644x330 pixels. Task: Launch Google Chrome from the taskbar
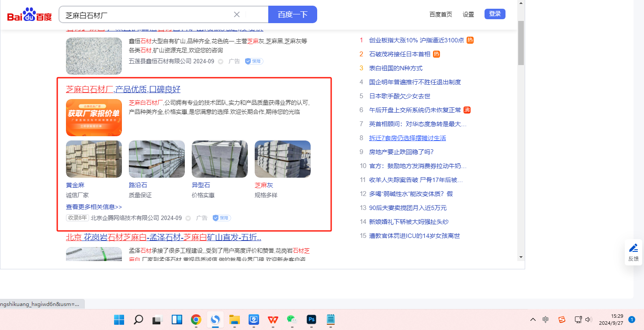click(x=196, y=320)
